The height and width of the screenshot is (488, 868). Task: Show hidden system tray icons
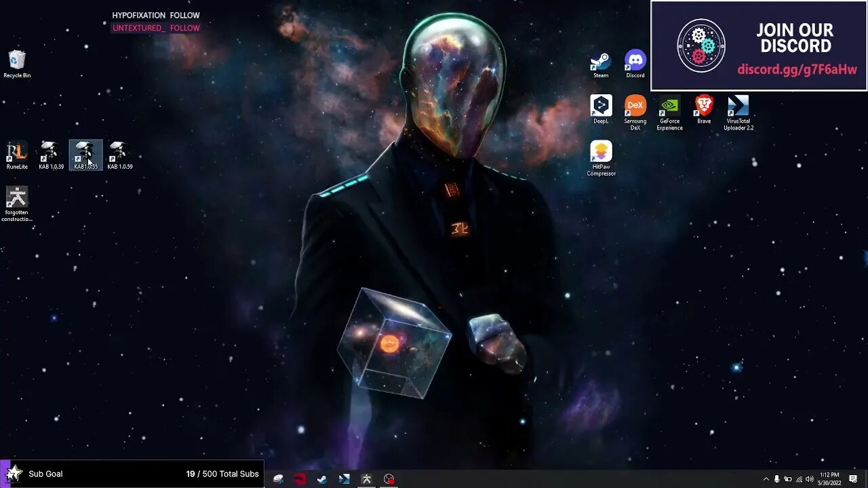(x=766, y=479)
